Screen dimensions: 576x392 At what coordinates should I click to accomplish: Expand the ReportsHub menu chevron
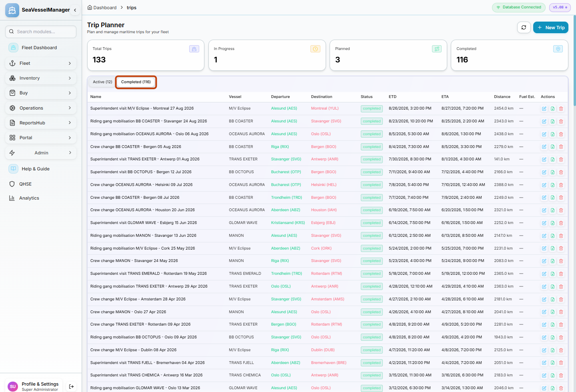[x=70, y=123]
